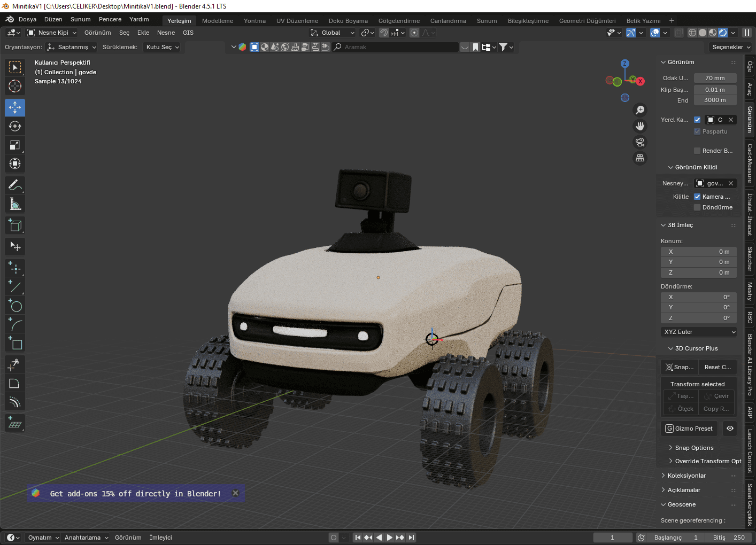This screenshot has width=756, height=545.
Task: Adjust the Odak Uzunluğu 70 mm field
Action: [x=715, y=78]
